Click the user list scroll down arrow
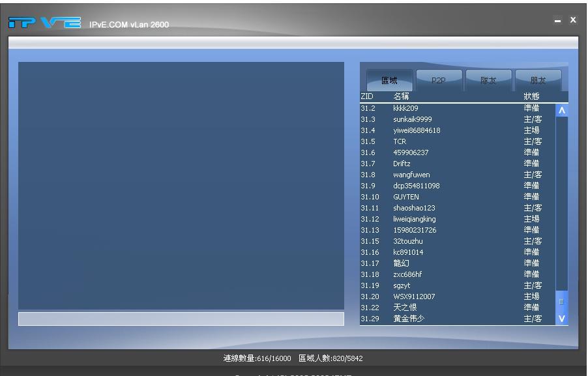This screenshot has height=376, width=588. coord(562,319)
